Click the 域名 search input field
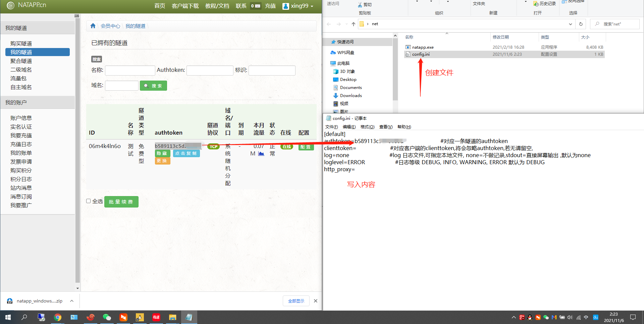Viewport: 644px width, 324px height. pyautogui.click(x=122, y=86)
